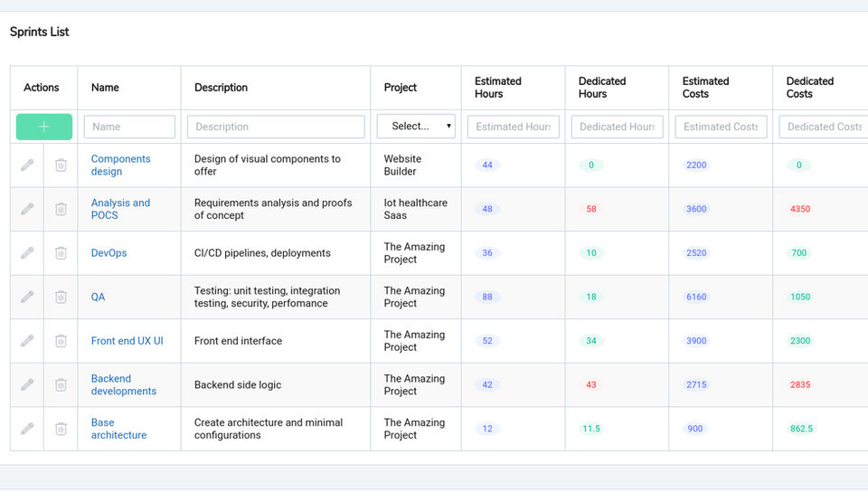Click the edit pencil for Components design
Image resolution: width=868 pixels, height=502 pixels.
coord(27,166)
